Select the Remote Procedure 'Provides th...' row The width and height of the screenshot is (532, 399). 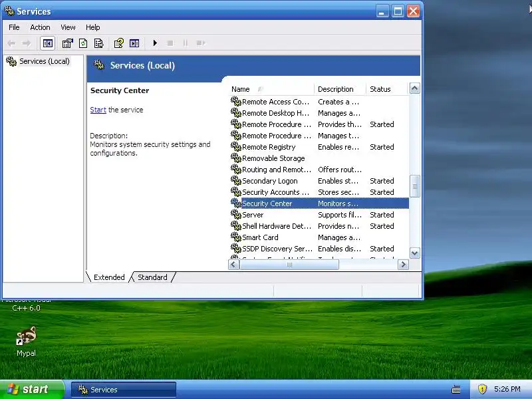pyautogui.click(x=319, y=124)
